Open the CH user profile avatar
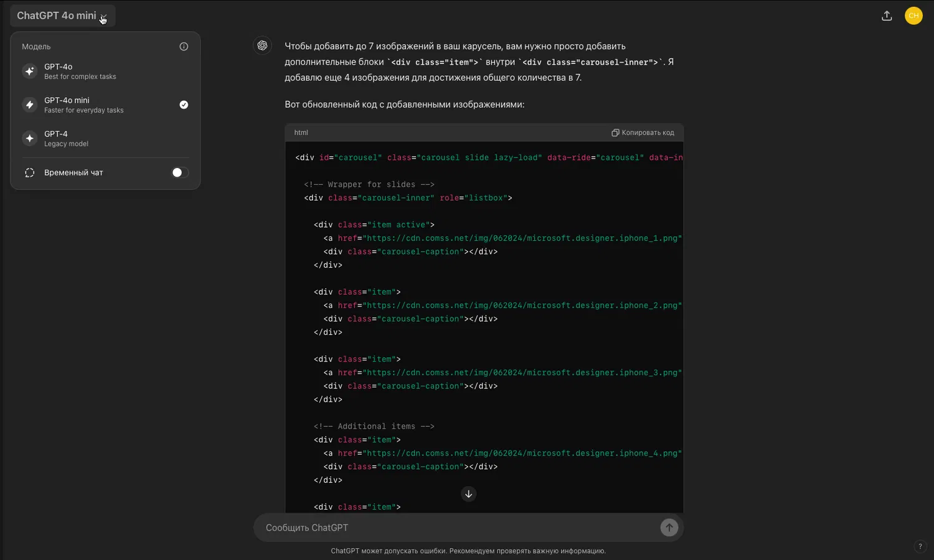This screenshot has width=934, height=560. click(913, 16)
